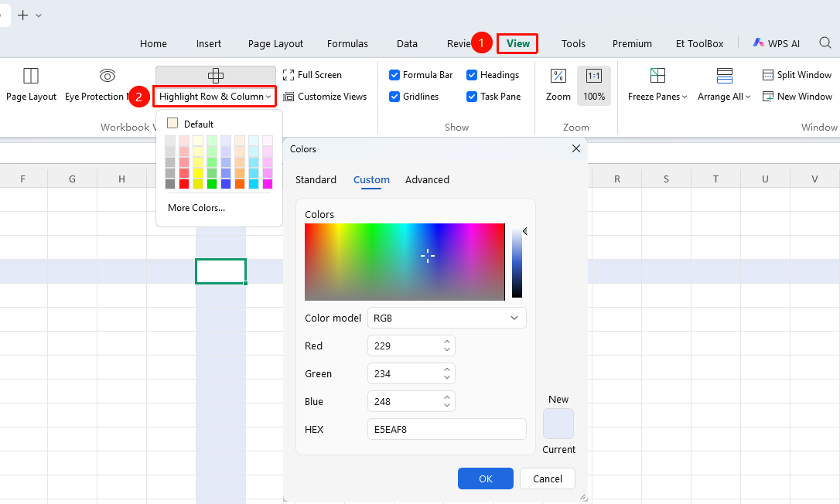This screenshot has width=840, height=504.
Task: Toggle the Formula Bar checkbox
Action: (394, 75)
